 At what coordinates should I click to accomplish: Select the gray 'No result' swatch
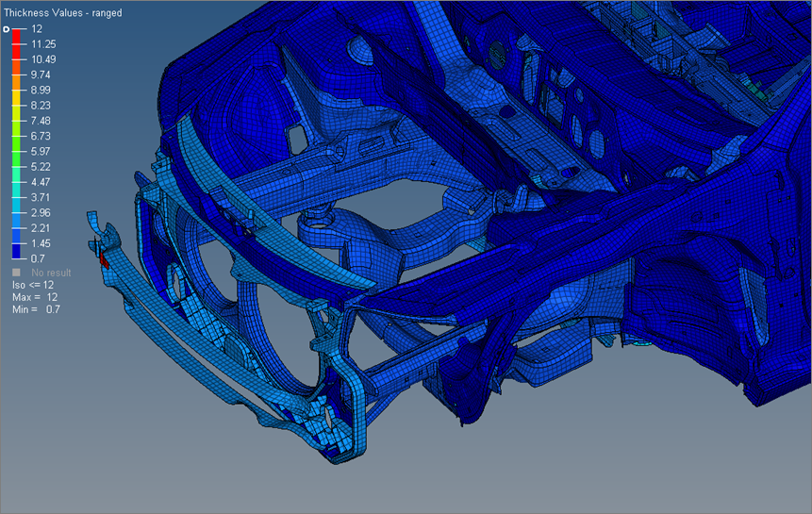17,273
